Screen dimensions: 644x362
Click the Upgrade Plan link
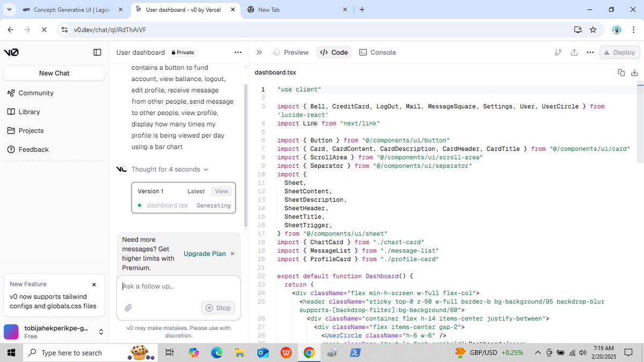(204, 254)
